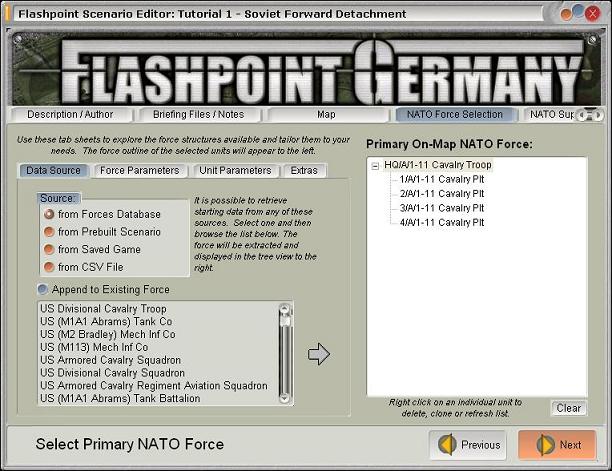Collapse the HQ/A/1-11 Cavalry Troop node
612x471 pixels.
click(x=375, y=166)
